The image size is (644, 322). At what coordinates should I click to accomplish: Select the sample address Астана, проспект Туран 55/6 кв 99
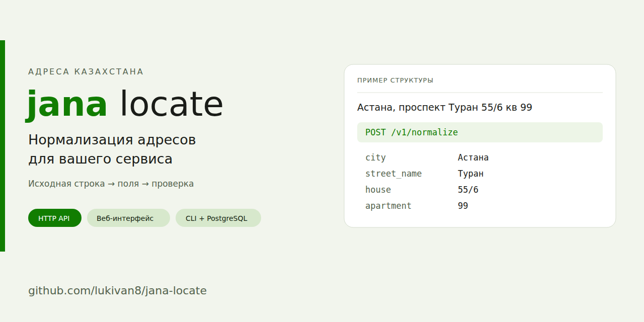[445, 107]
